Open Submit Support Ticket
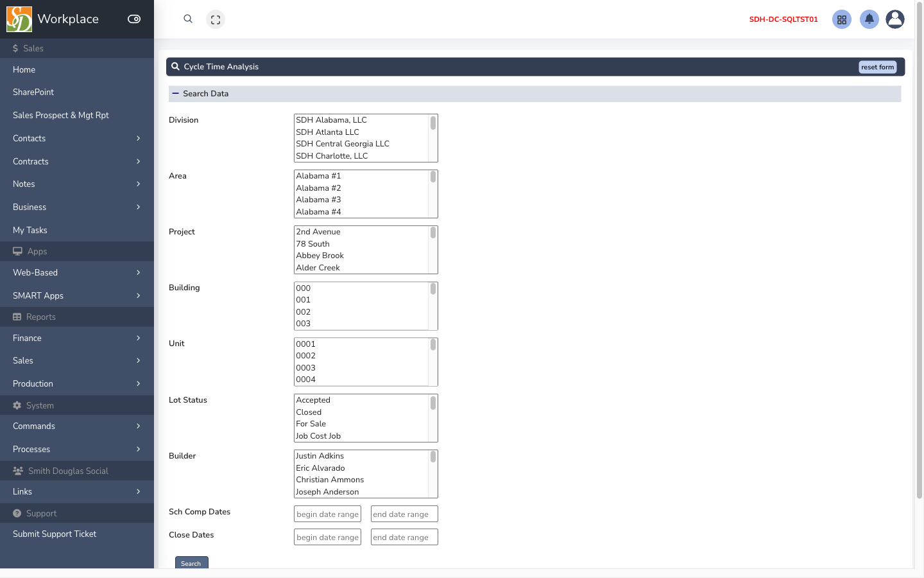The width and height of the screenshot is (924, 578). click(77, 534)
